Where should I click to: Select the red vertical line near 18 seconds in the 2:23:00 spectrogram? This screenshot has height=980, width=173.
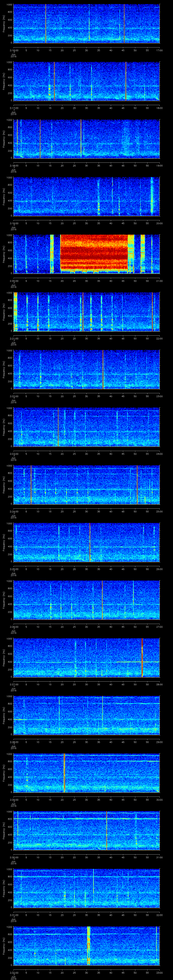(x=58, y=427)
